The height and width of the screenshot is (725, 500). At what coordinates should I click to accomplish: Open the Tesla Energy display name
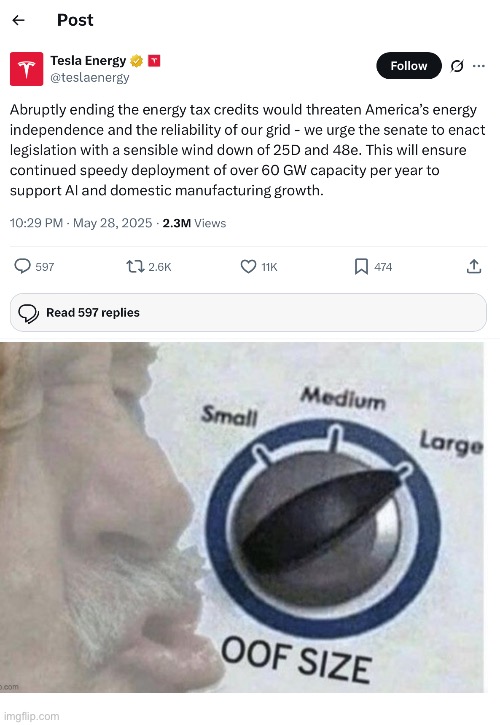(x=88, y=61)
